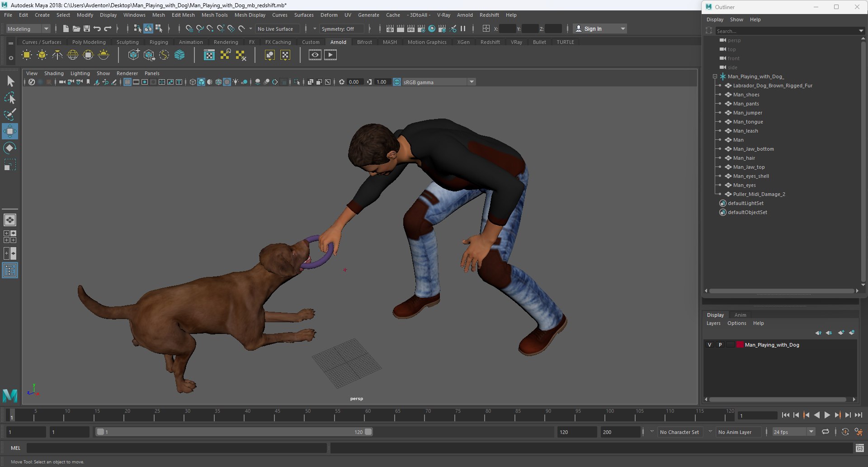This screenshot has height=467, width=868.
Task: Open animation preferences icon near fps
Action: pyautogui.click(x=859, y=432)
